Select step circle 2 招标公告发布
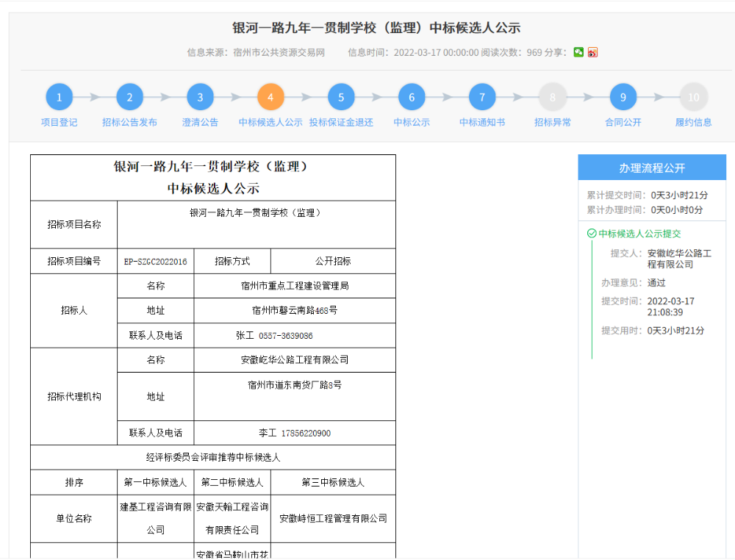 pos(129,97)
